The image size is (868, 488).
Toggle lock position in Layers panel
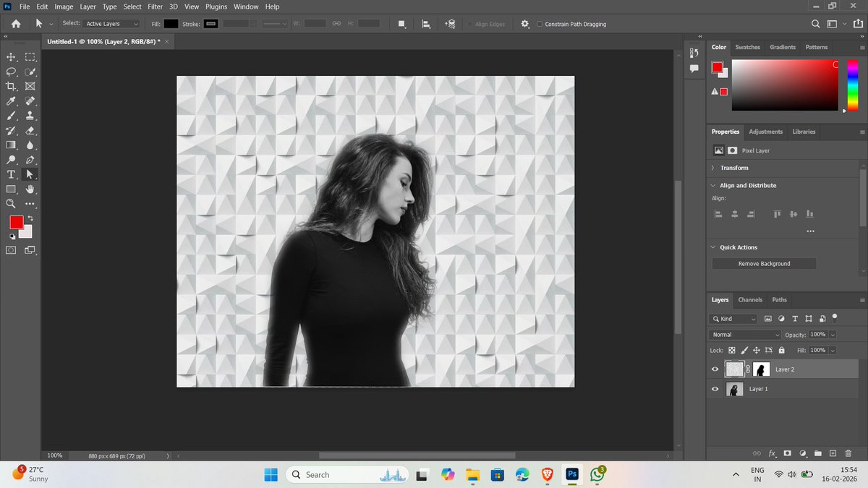[x=757, y=350]
